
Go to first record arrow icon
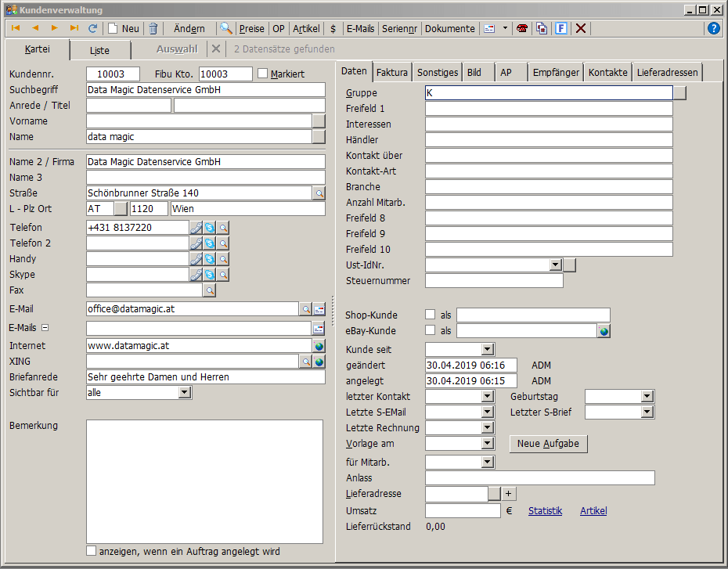coord(16,28)
